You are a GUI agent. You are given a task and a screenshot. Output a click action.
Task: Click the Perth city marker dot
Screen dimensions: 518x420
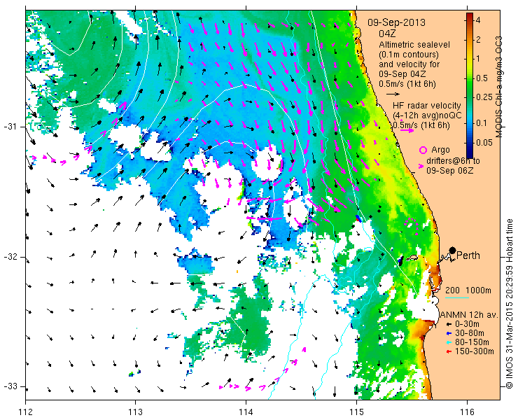pos(452,250)
